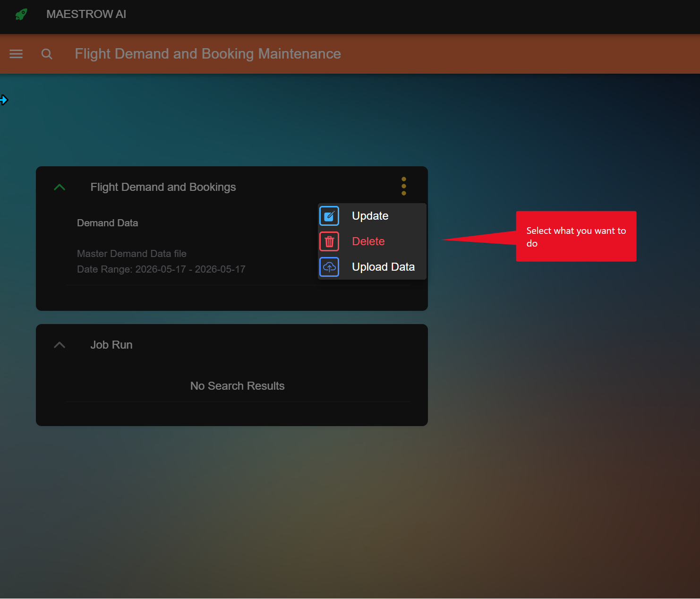Click the MAESTROW AI title text
Screen dimensions: 700x599
[86, 14]
